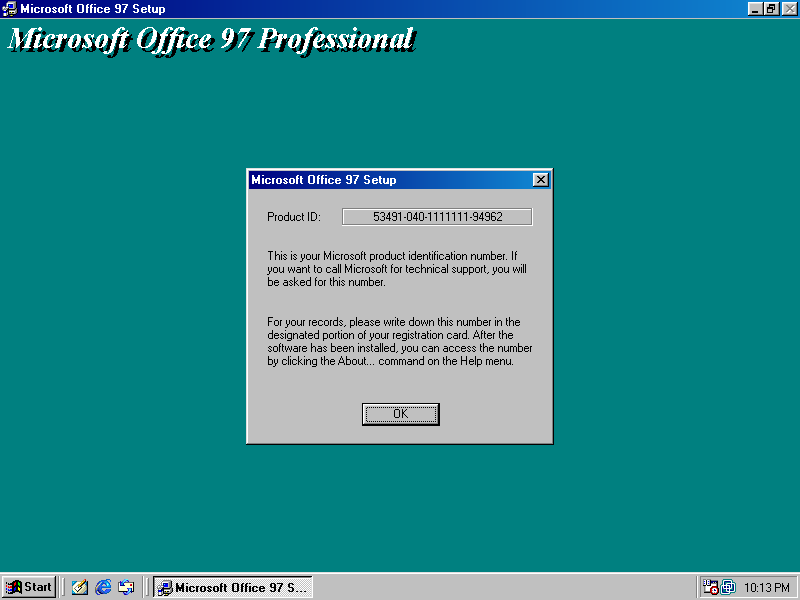Viewport: 800px width, 600px height.
Task: Open the Task Scheduler tray icon
Action: pyautogui.click(x=710, y=587)
